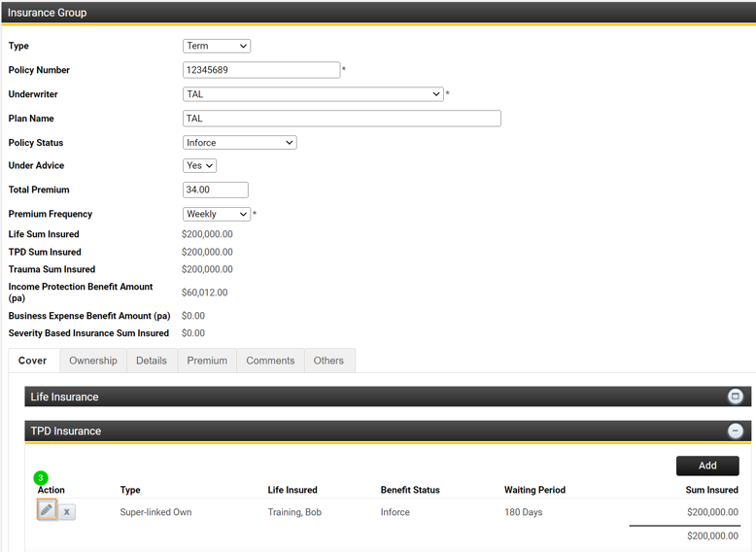This screenshot has height=552, width=756.
Task: Expand the Life Insurance section
Action: pyautogui.click(x=735, y=397)
